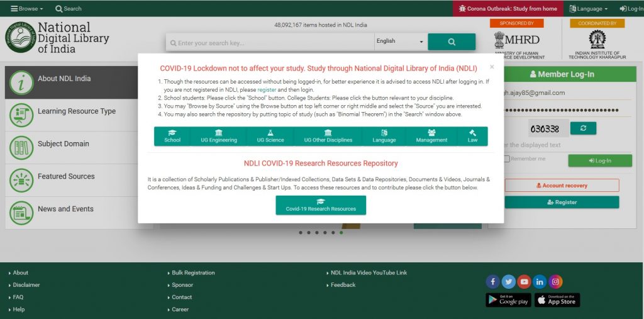Viewport: 644px width, 319px height.
Task: Click the Register button
Action: (x=562, y=202)
